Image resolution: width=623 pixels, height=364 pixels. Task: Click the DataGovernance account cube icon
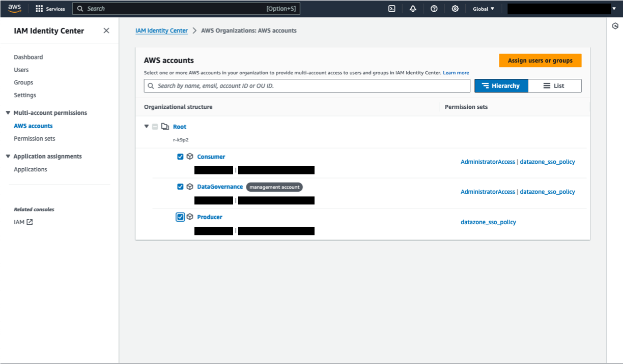coord(190,187)
